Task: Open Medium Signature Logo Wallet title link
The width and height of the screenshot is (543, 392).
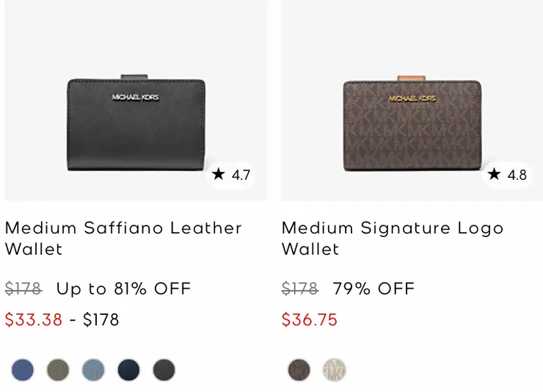Action: pyautogui.click(x=393, y=239)
